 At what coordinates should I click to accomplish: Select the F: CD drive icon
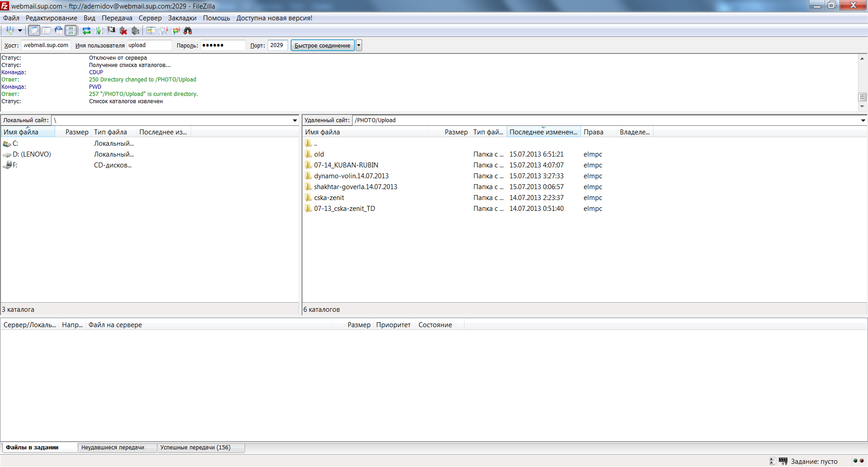[7, 165]
